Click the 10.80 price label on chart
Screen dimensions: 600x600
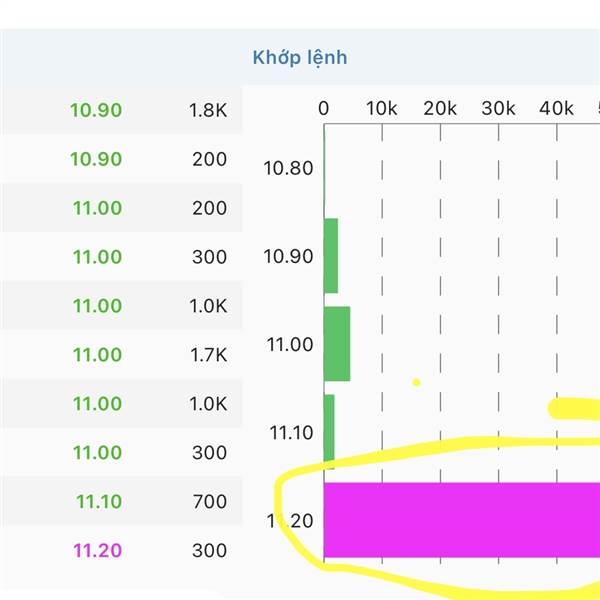[289, 168]
